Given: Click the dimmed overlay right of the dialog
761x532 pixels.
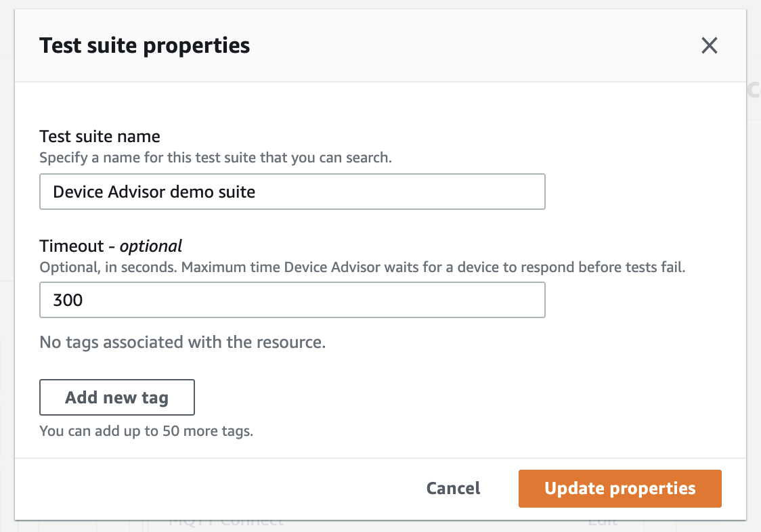Looking at the screenshot, I should pyautogui.click(x=754, y=271).
